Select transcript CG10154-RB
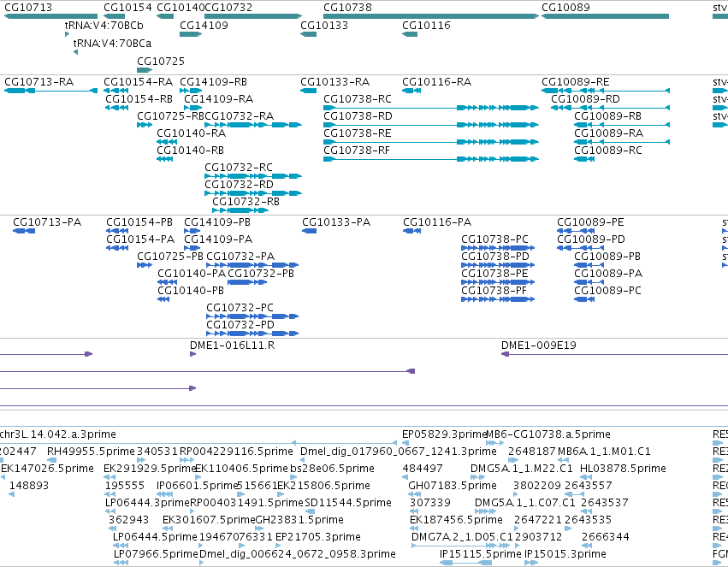728x567 pixels. point(139,99)
